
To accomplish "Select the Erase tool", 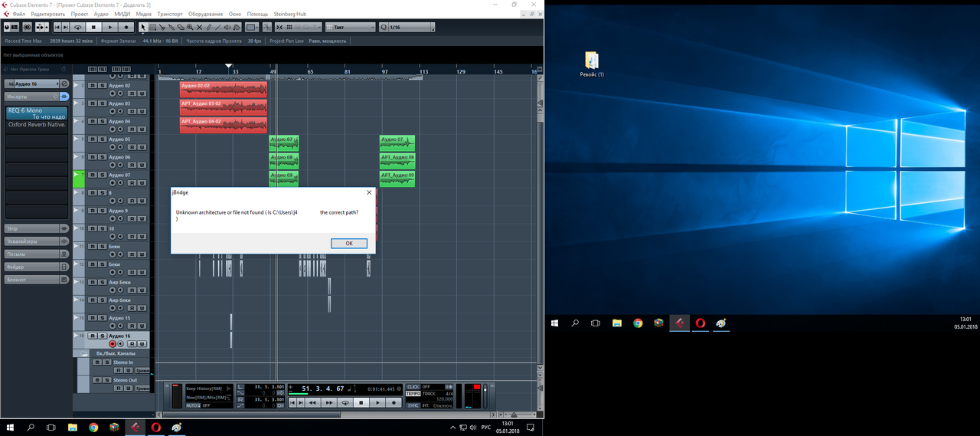I will 181,27.
